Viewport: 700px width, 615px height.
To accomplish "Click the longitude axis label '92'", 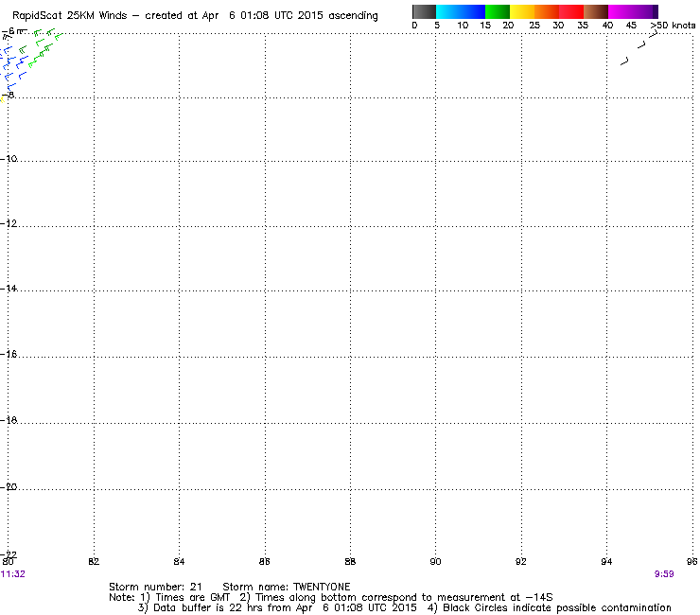I will (x=521, y=561).
